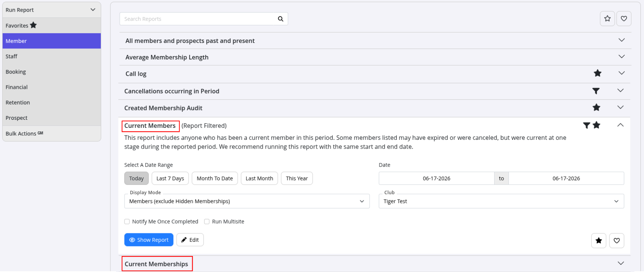This screenshot has width=644, height=272.
Task: Click the filter icon on Current Members row
Action: click(586, 125)
